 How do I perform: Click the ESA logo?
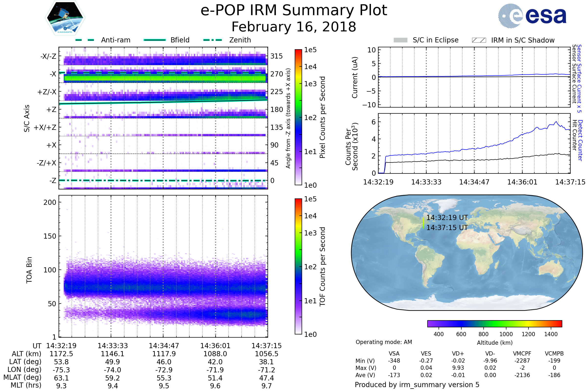[532, 16]
